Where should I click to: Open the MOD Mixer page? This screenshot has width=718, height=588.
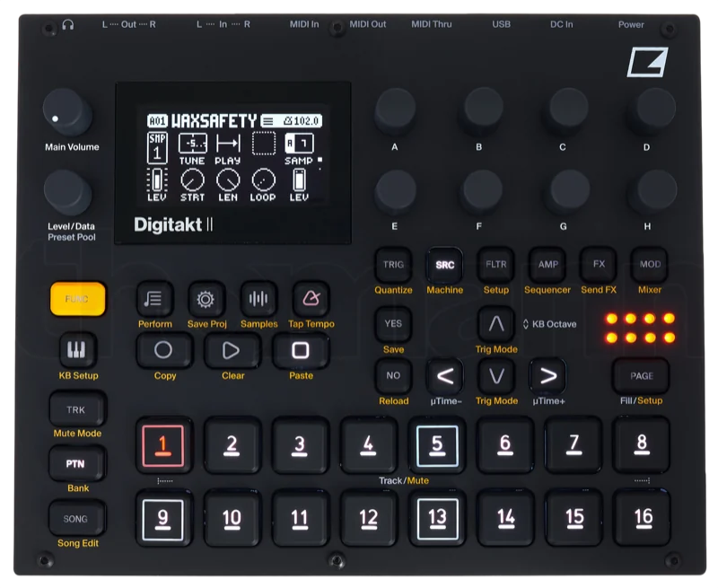click(x=650, y=265)
